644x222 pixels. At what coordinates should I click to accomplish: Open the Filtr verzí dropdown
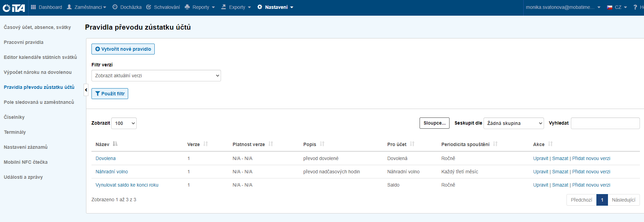tap(156, 76)
